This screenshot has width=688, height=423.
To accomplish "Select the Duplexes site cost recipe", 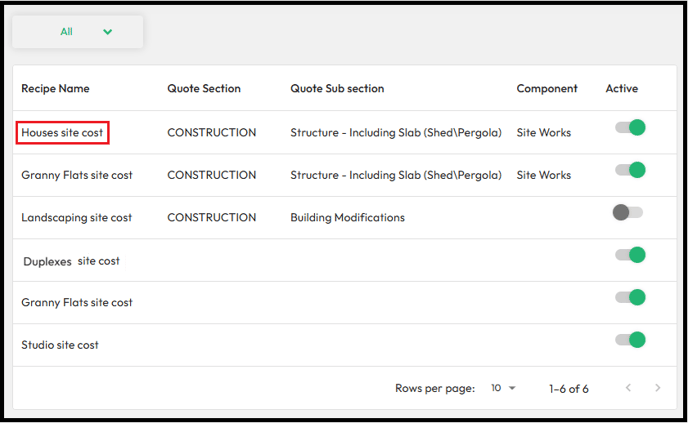I will (71, 261).
